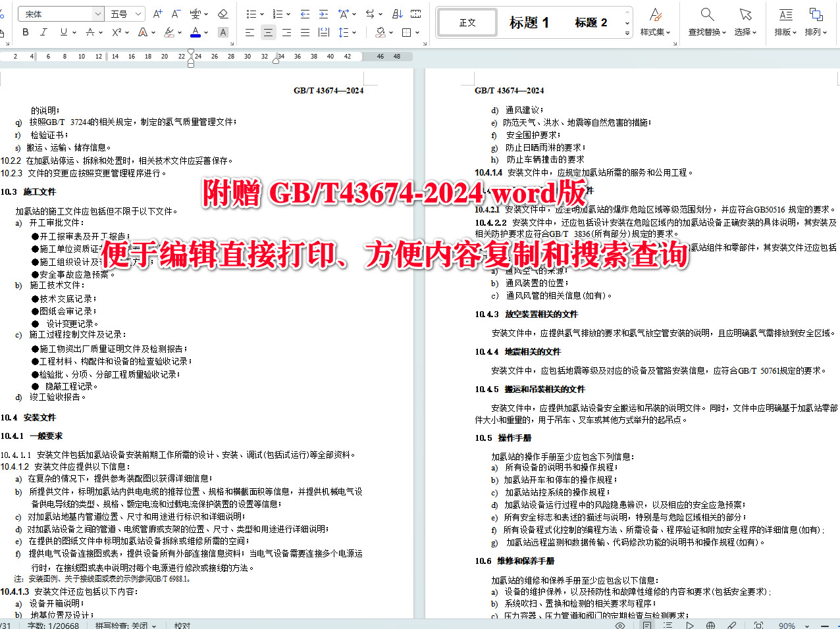Toggle numbered list
The height and width of the screenshot is (629, 840).
tap(277, 14)
